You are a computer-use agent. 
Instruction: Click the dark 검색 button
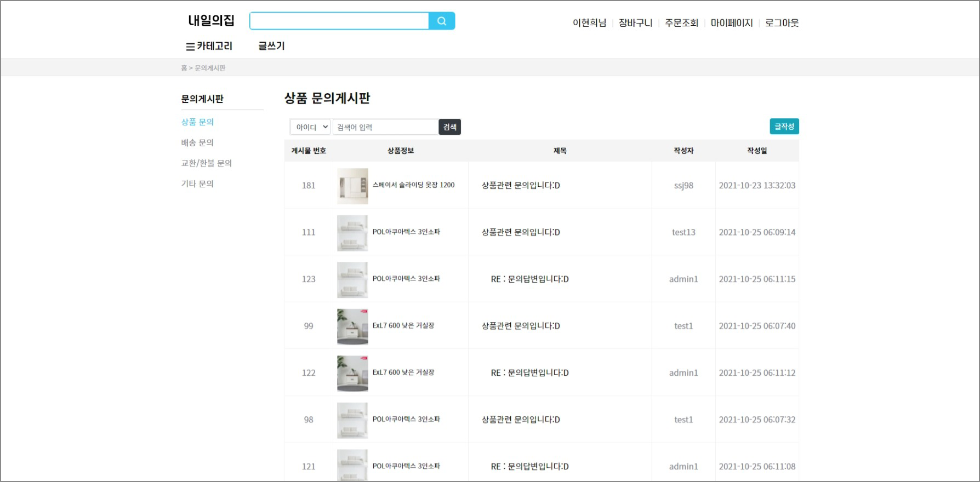[x=450, y=127]
